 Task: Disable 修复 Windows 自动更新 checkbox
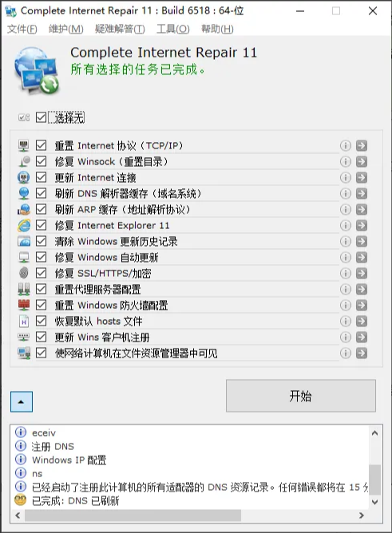(x=42, y=257)
